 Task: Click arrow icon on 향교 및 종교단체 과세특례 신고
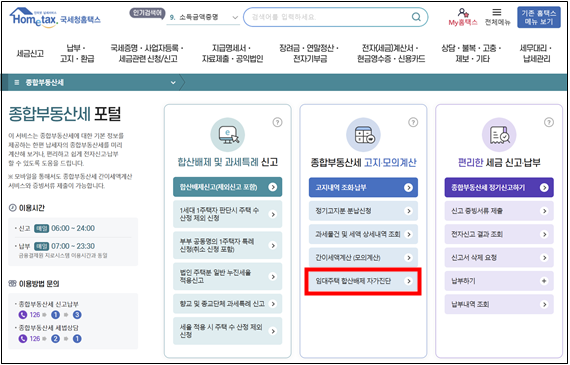[x=272, y=304]
